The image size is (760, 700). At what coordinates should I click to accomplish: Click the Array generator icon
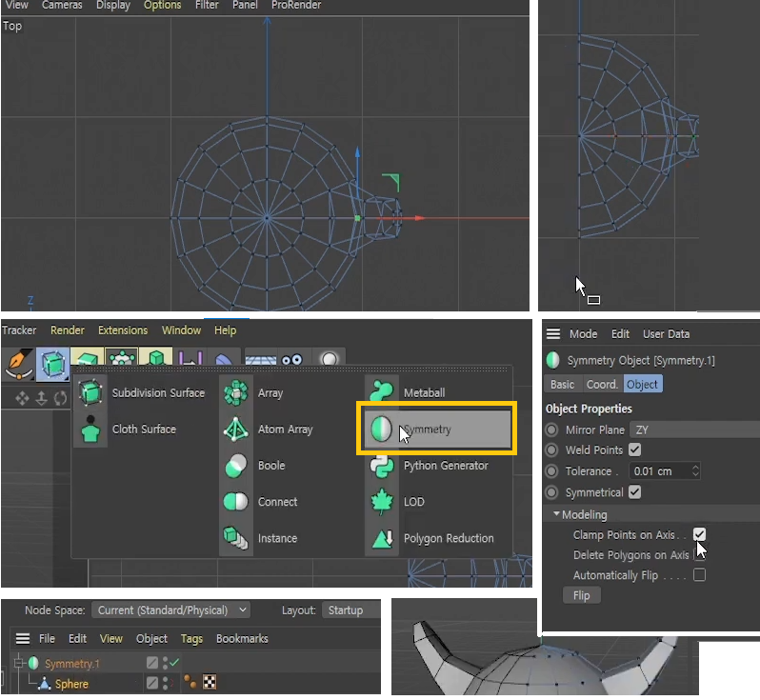[x=236, y=392]
